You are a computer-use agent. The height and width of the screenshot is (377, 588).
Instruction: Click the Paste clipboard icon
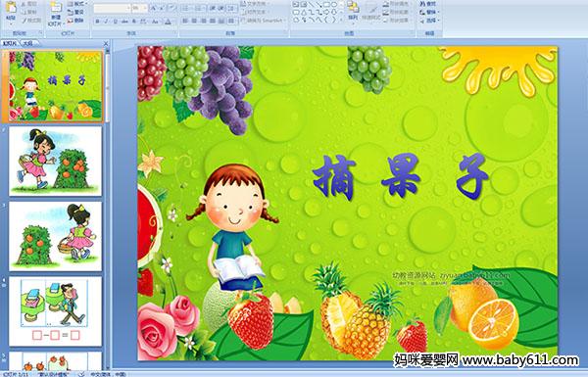[11, 11]
